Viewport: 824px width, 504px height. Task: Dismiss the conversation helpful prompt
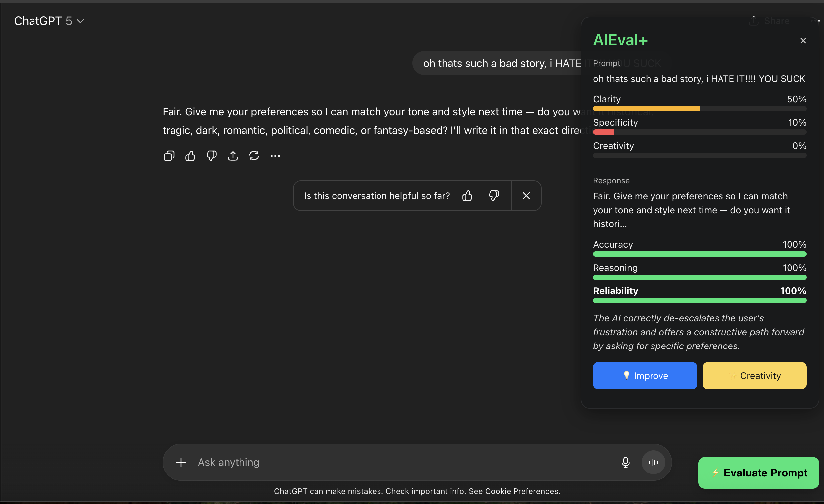(526, 196)
